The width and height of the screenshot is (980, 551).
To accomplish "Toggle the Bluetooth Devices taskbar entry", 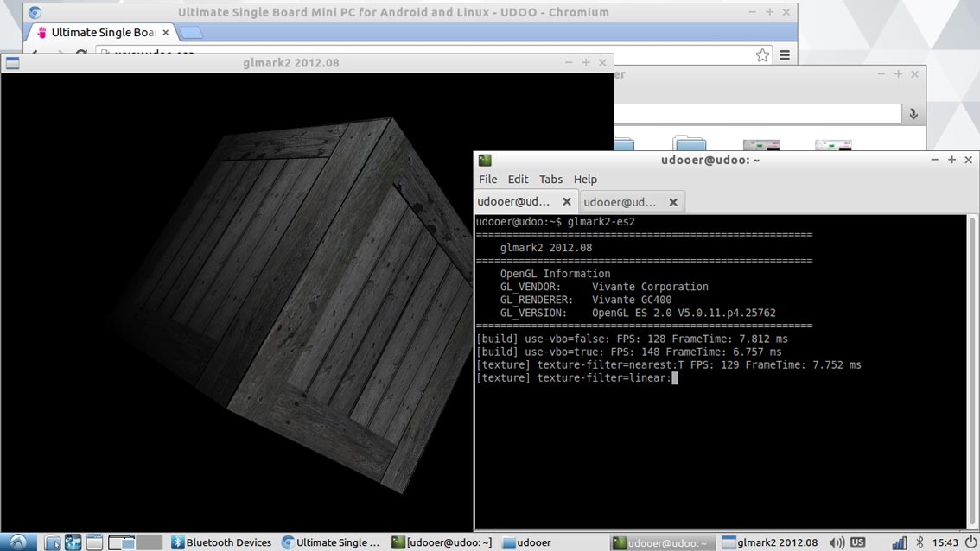I will 221,542.
